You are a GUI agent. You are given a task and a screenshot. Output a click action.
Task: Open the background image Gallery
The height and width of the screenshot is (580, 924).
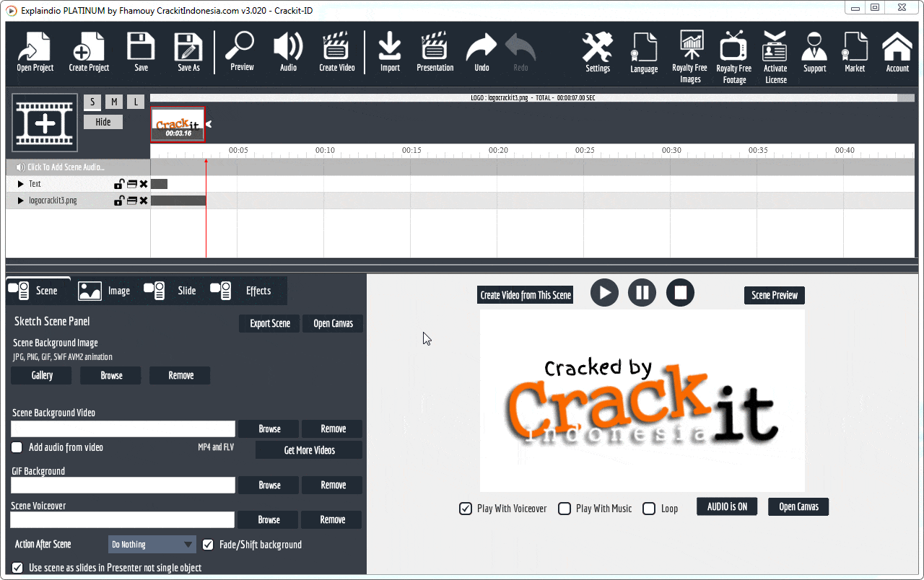click(42, 375)
